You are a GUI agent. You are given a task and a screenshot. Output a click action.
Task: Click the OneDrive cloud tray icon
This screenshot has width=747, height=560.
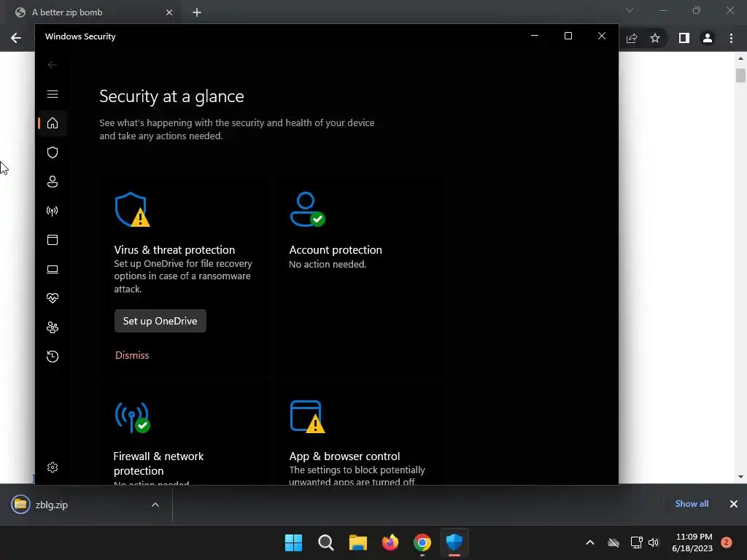[614, 542]
